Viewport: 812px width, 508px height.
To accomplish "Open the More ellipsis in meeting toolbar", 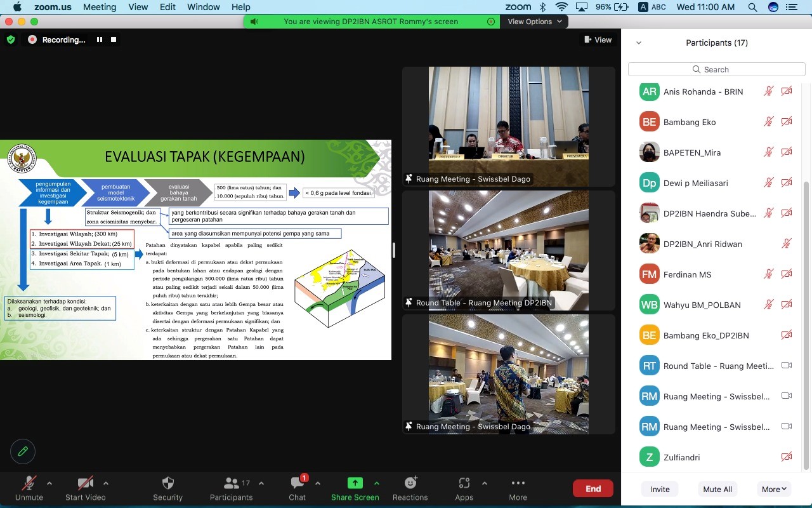I will [x=518, y=483].
